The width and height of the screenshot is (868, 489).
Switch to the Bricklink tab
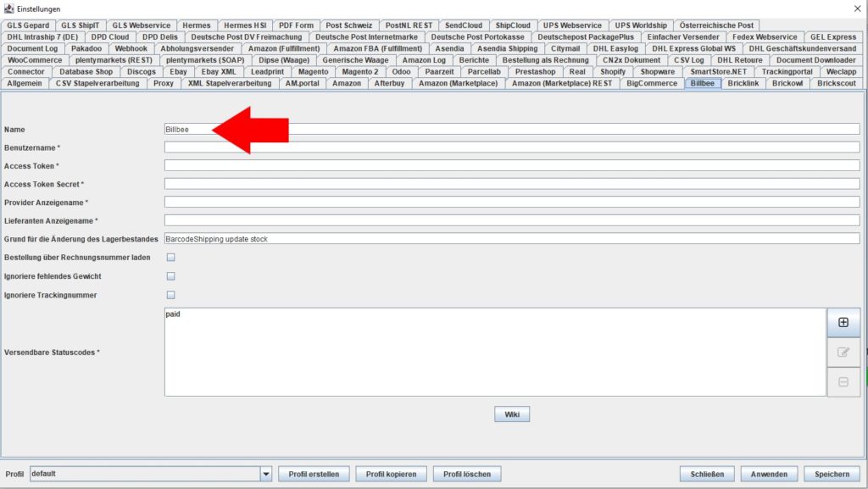point(743,84)
